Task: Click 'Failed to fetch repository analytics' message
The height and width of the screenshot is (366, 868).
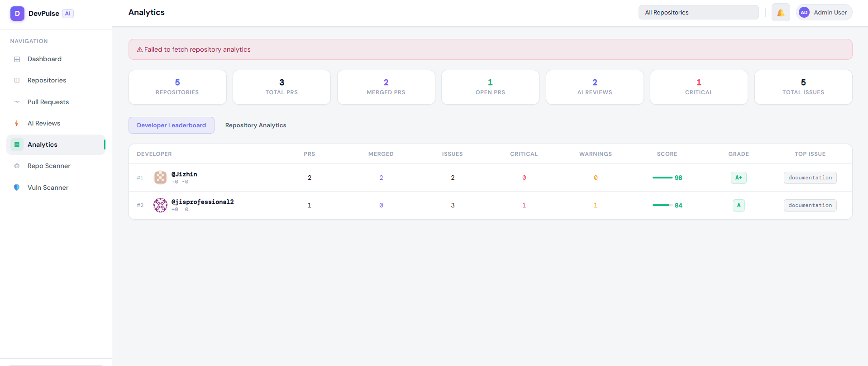Action: pyautogui.click(x=197, y=49)
